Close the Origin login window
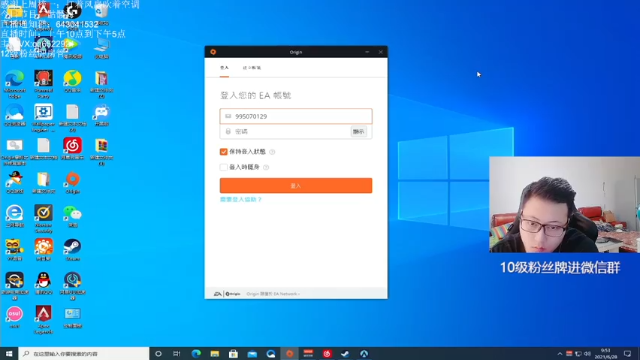Screen dimensions: 640x360 pyautogui.click(x=380, y=52)
